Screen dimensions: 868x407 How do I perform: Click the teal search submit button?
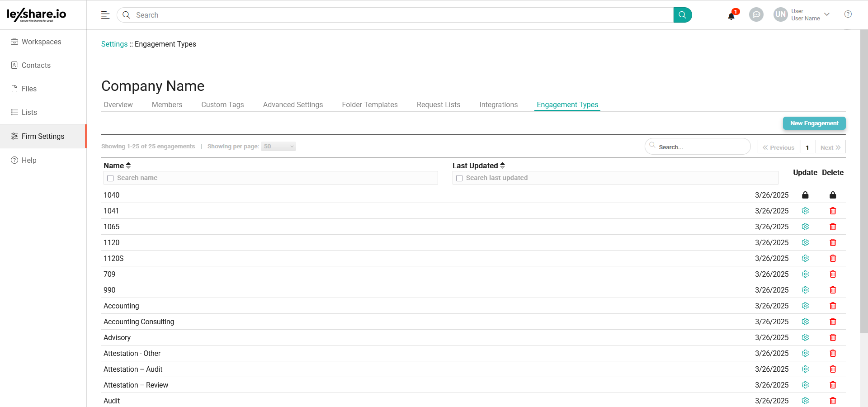point(682,15)
